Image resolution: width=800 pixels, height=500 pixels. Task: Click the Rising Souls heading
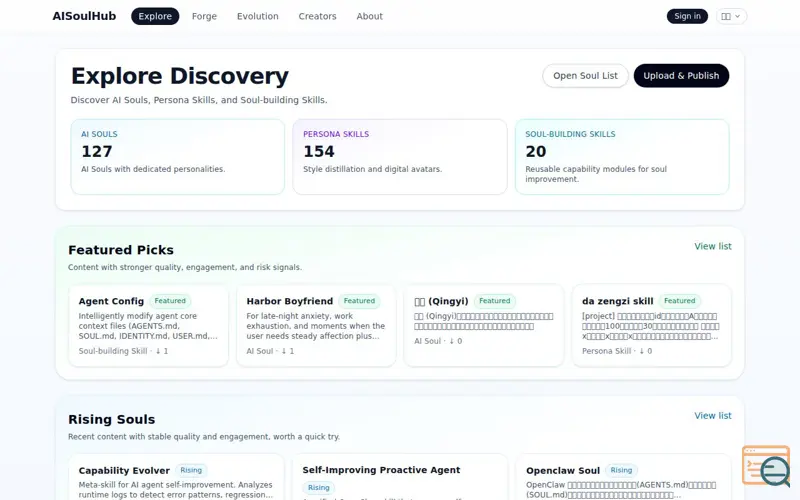(x=112, y=419)
